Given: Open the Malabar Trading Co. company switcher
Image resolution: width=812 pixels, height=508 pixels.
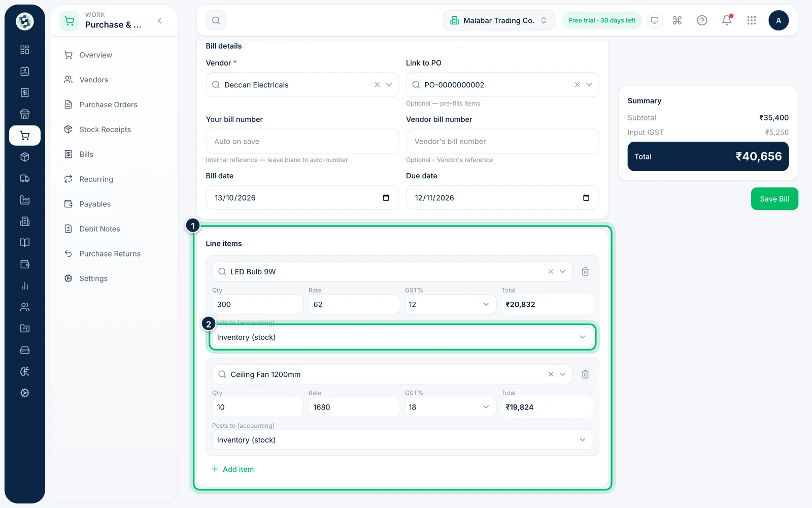Looking at the screenshot, I should pos(499,20).
